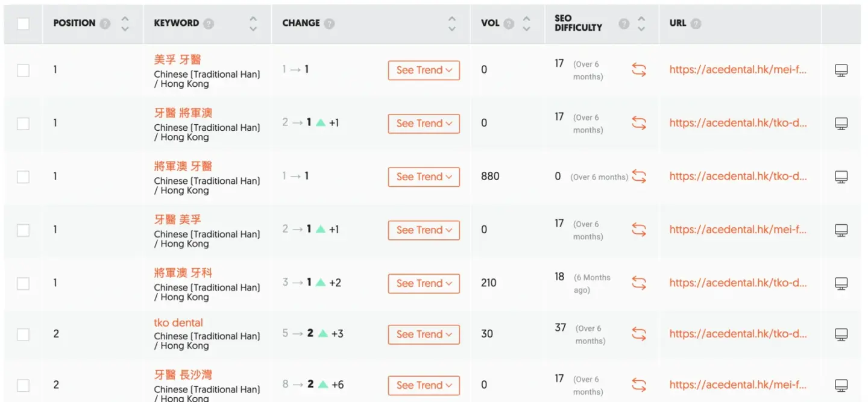Click desktop monitor icon for 將軍澳 牙科 row

pyautogui.click(x=841, y=283)
